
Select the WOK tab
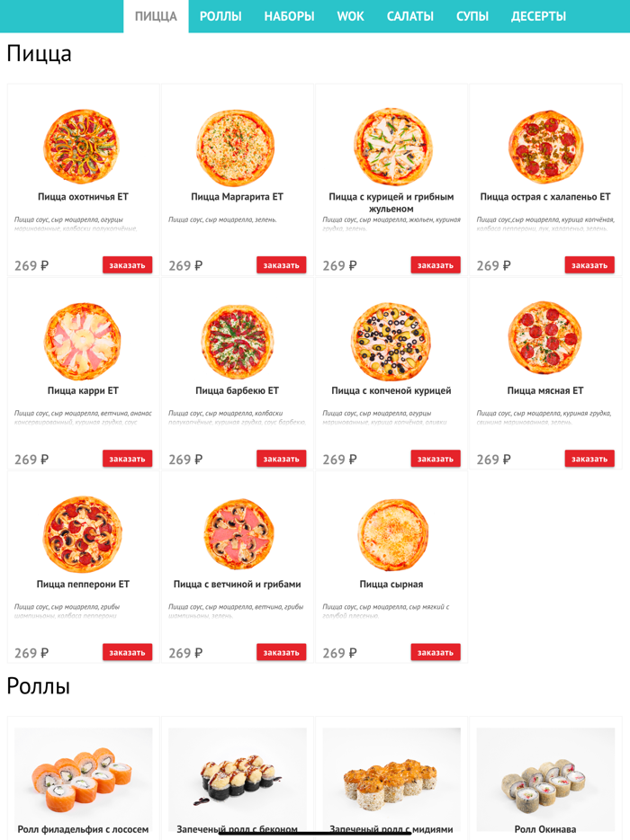pyautogui.click(x=350, y=16)
